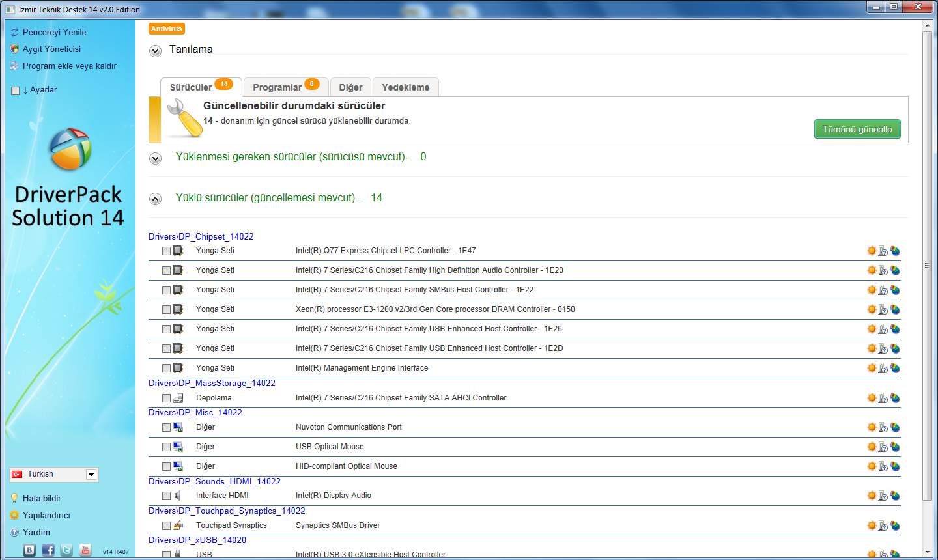The width and height of the screenshot is (938, 560).
Task: Click Windows globe icon for DRAM Controller 0150 row
Action: pyautogui.click(x=895, y=309)
